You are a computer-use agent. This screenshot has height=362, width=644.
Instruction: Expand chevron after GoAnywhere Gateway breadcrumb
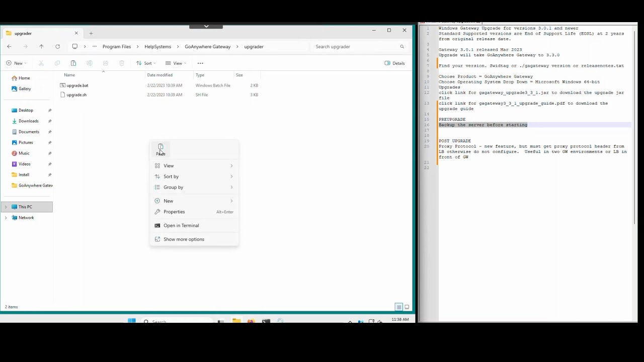coord(237,47)
